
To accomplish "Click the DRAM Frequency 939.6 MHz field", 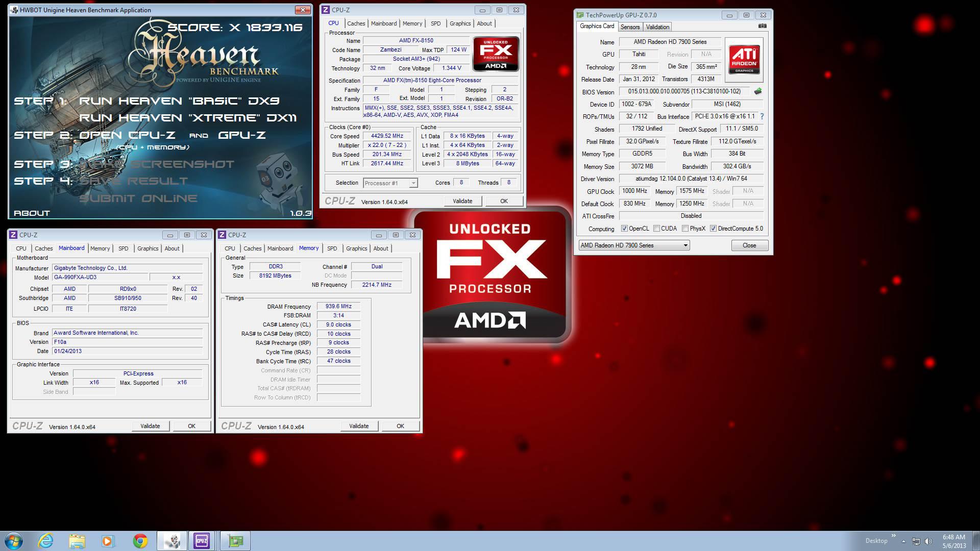I will click(x=338, y=307).
